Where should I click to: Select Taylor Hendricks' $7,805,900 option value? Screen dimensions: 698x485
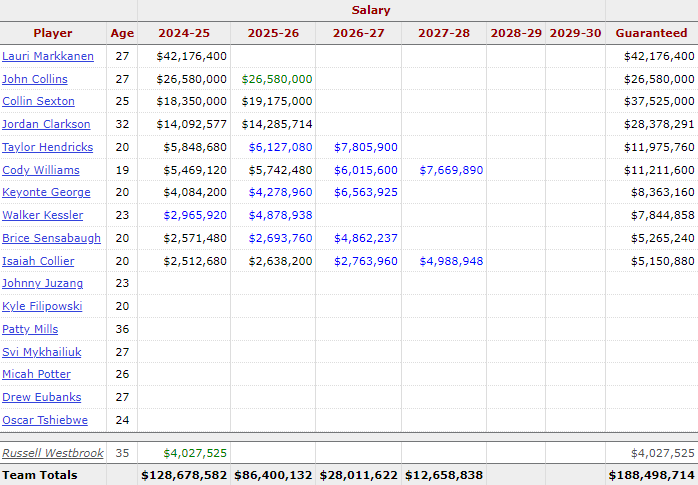366,147
